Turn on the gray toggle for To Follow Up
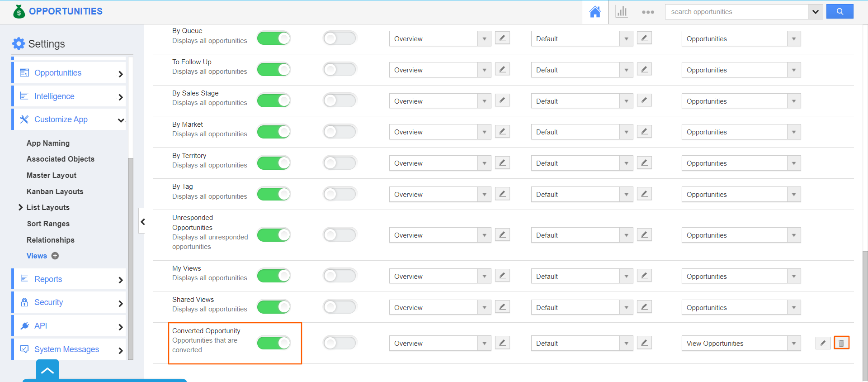 click(x=340, y=69)
